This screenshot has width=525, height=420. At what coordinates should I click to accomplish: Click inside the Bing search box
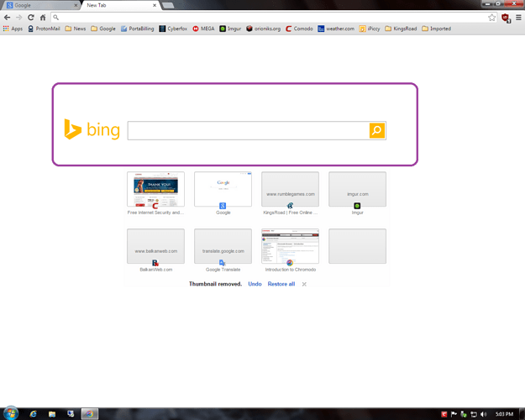coord(248,131)
